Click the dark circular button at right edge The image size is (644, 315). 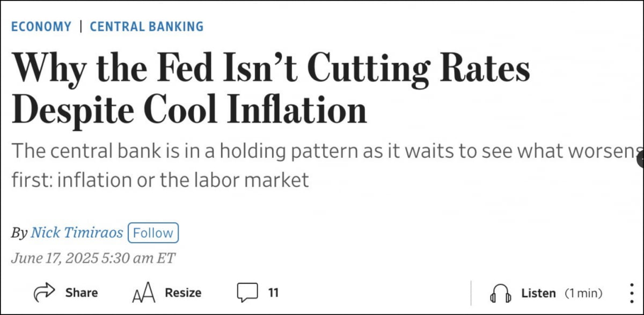(640, 158)
